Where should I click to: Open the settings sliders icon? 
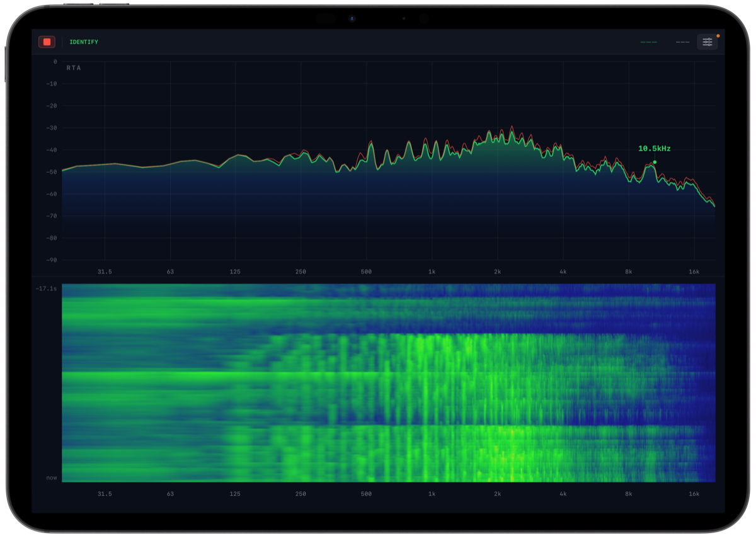tap(707, 42)
